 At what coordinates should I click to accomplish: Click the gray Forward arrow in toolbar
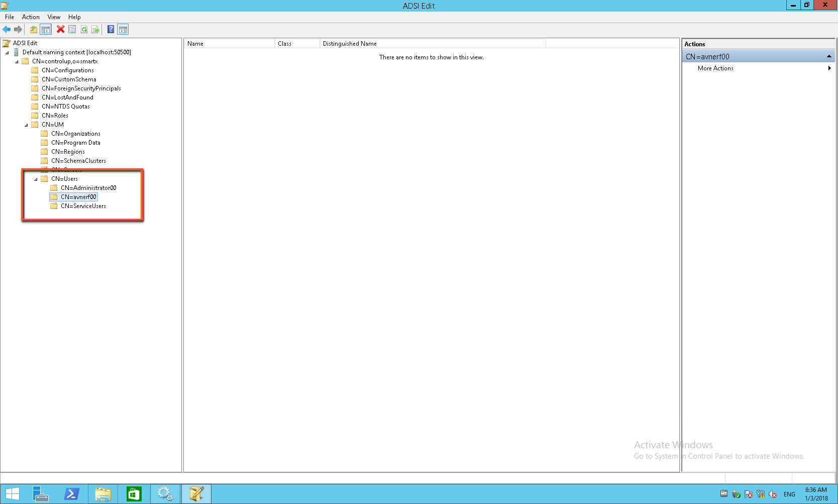18,30
